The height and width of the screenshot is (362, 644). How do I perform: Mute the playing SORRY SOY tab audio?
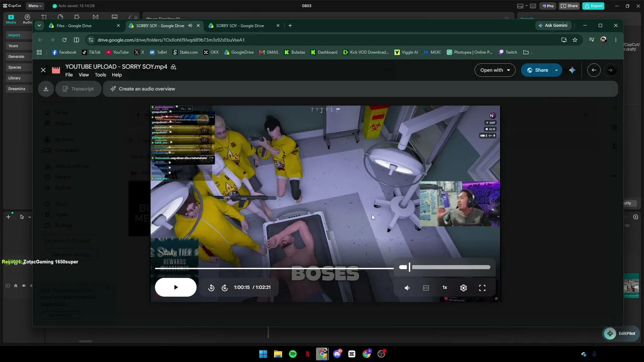pyautogui.click(x=190, y=26)
